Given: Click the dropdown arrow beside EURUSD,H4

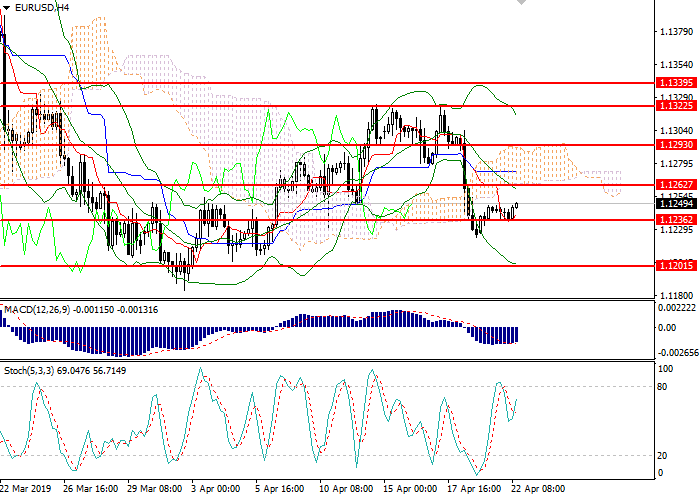Looking at the screenshot, I should point(7,7).
